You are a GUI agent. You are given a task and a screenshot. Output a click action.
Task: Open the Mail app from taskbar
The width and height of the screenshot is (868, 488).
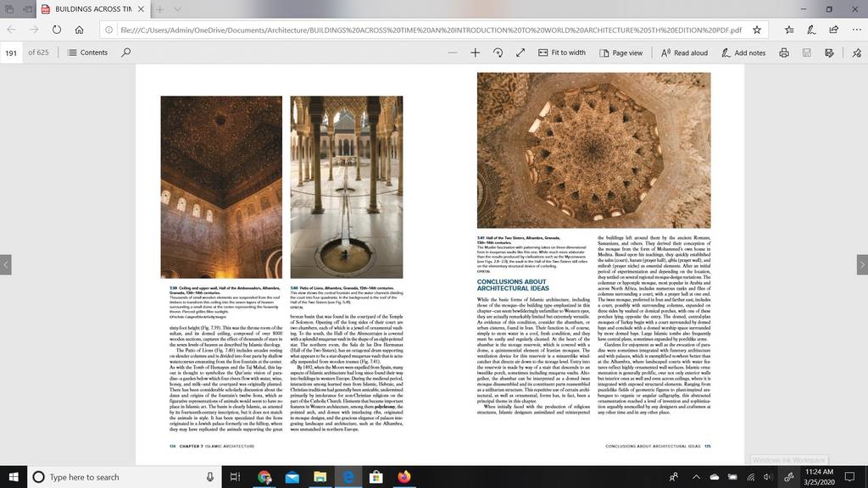[292, 477]
